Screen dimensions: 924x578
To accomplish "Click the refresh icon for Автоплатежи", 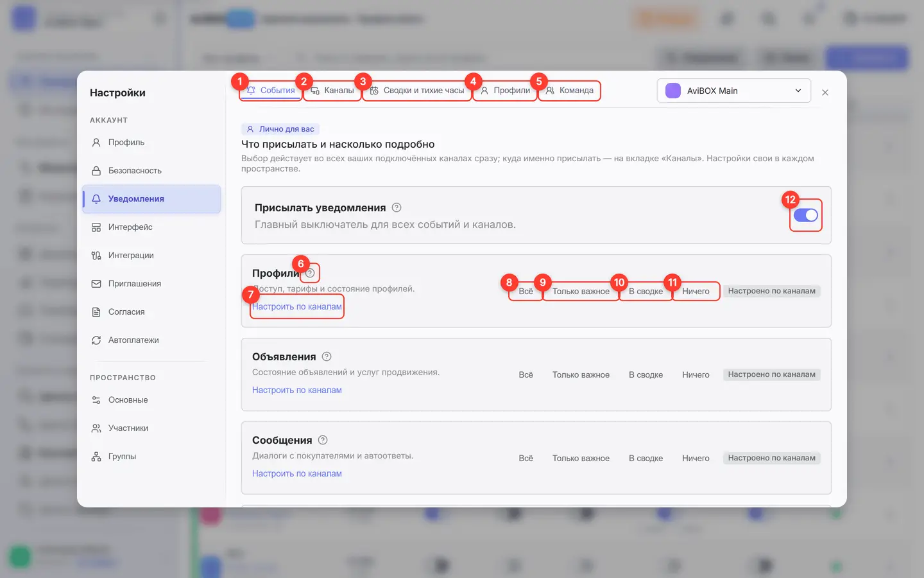I will coord(96,340).
